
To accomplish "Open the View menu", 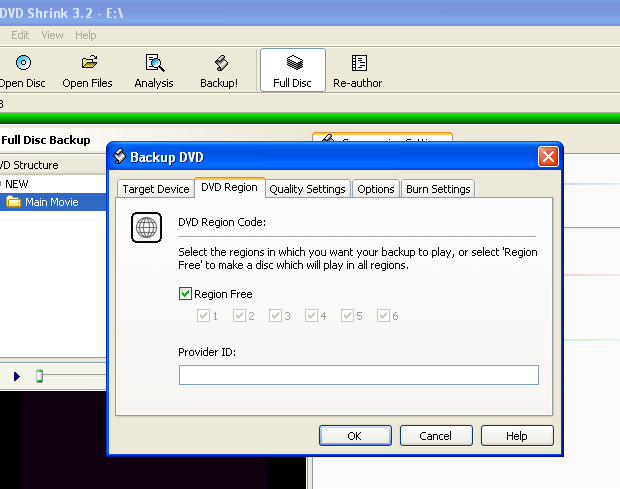I will coord(52,35).
